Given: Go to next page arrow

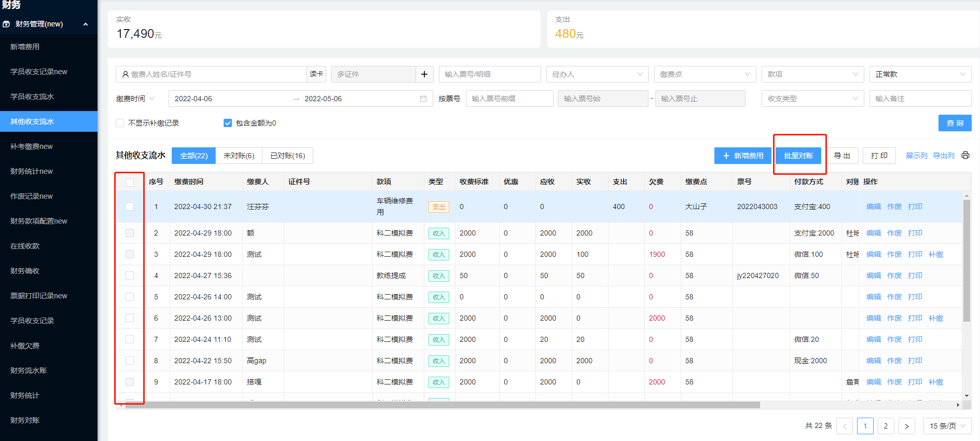Looking at the screenshot, I should click(x=906, y=426).
